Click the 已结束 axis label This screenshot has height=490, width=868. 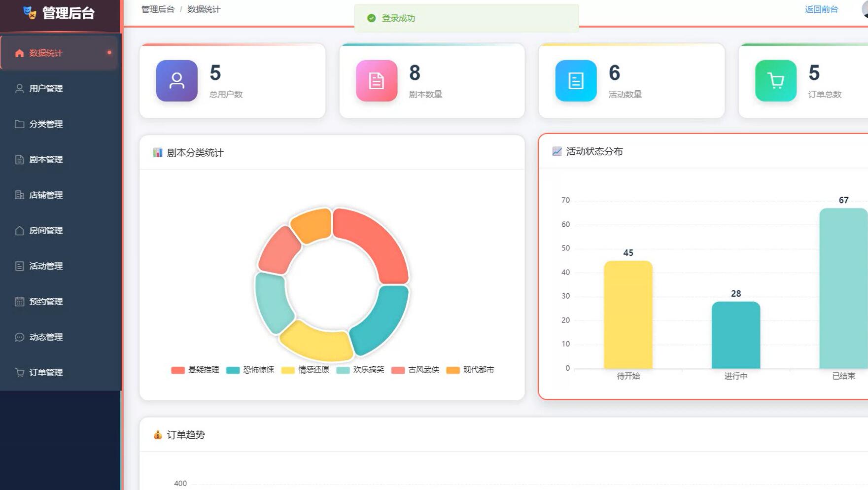coord(843,376)
